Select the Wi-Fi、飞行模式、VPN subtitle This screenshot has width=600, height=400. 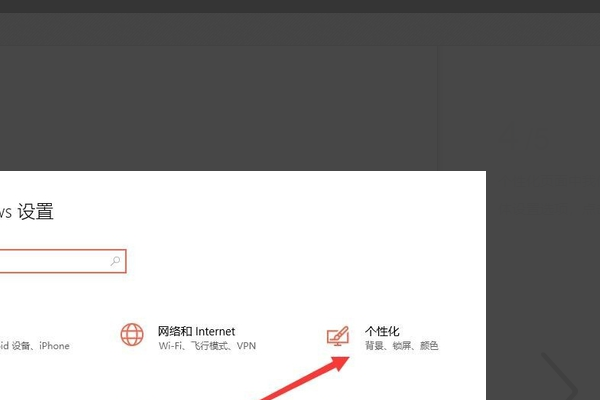click(x=207, y=346)
